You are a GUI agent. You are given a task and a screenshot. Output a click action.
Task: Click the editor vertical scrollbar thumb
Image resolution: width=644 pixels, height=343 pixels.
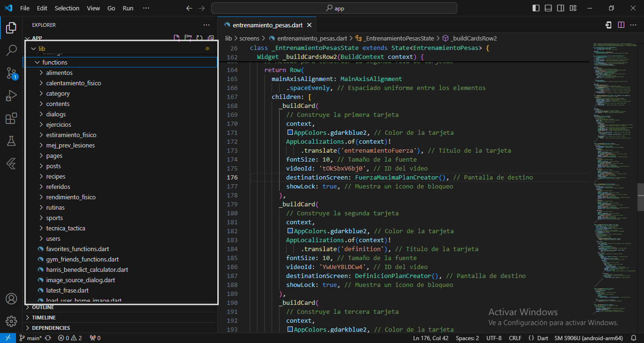[641, 197]
